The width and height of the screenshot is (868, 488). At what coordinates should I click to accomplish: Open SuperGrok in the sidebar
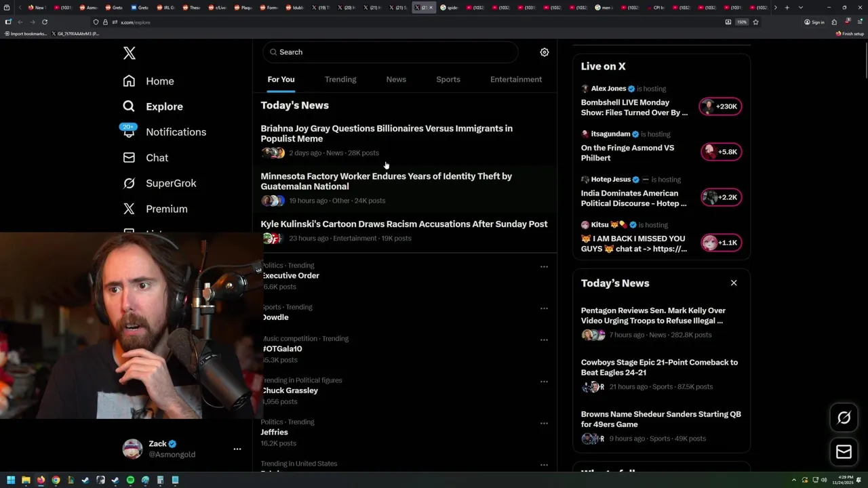point(159,183)
